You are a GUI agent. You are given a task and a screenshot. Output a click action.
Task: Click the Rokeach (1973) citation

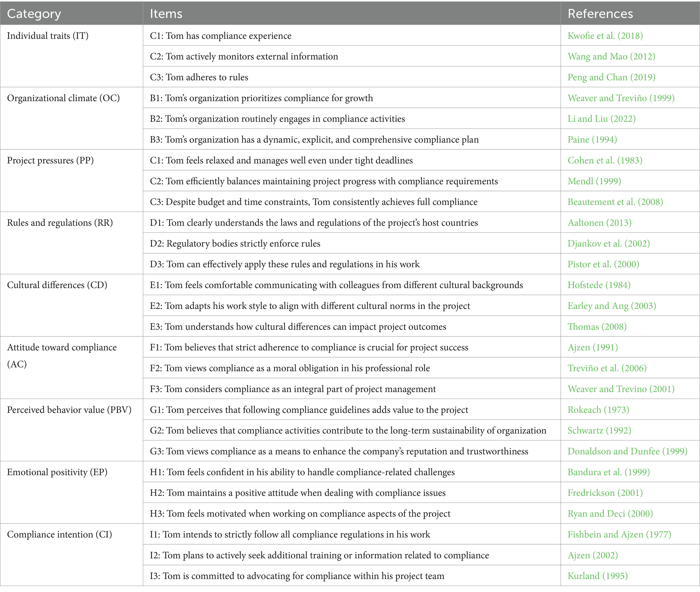pyautogui.click(x=598, y=410)
